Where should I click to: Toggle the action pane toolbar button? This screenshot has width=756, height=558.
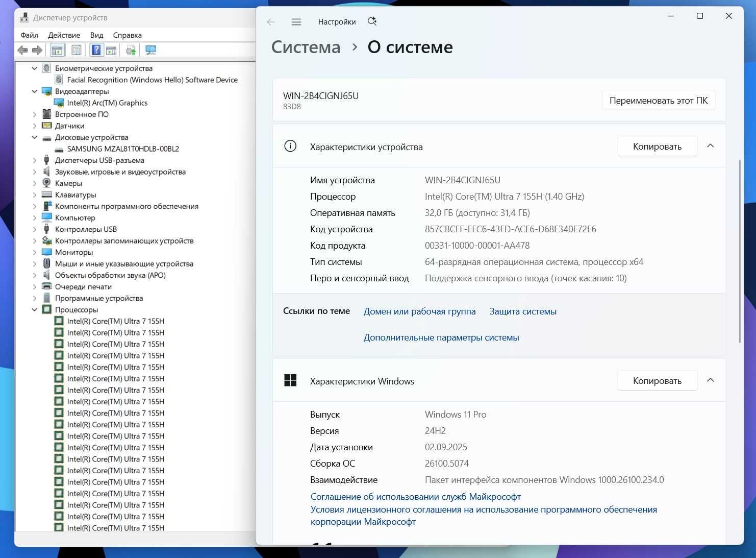pos(111,50)
